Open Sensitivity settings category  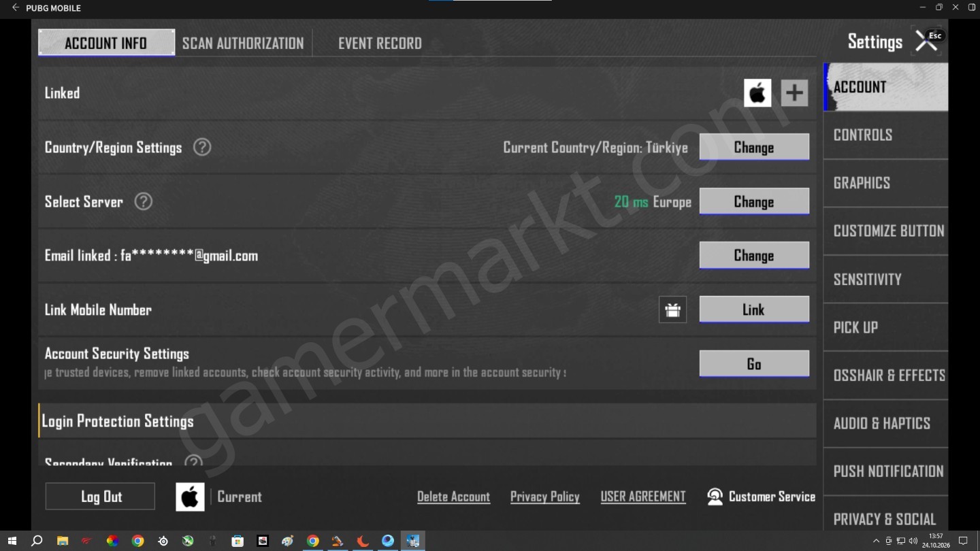coord(885,279)
